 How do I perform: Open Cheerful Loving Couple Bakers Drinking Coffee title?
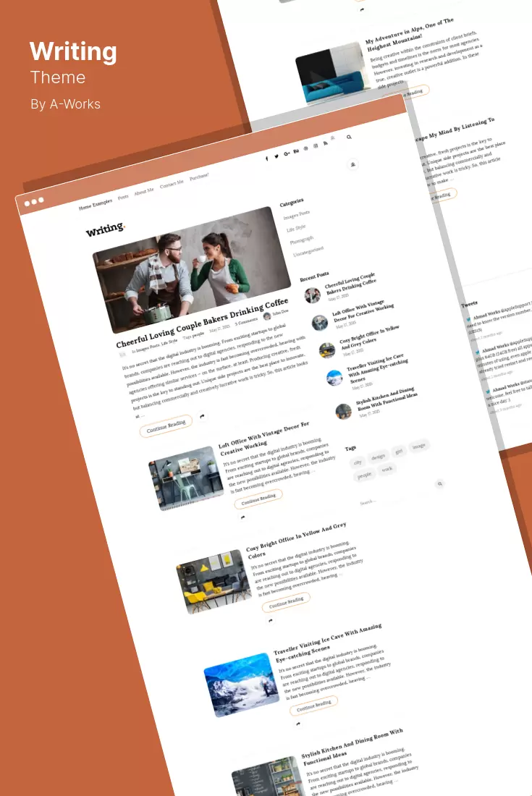pos(202,323)
